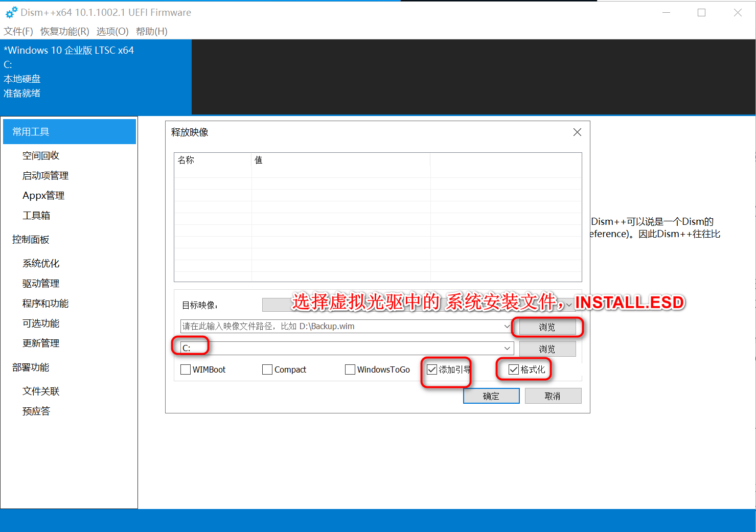Viewport: 756px width, 532px height.
Task: Open 更新管理 in sidebar
Action: [41, 343]
